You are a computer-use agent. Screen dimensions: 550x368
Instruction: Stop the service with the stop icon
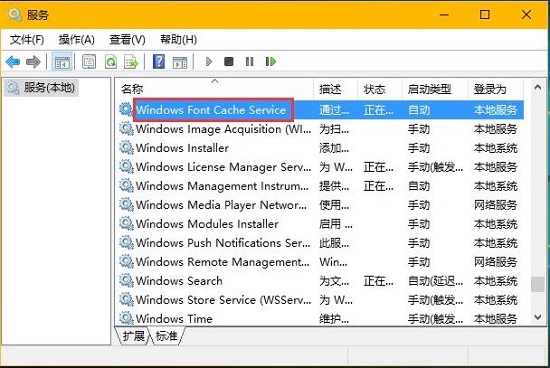point(229,62)
